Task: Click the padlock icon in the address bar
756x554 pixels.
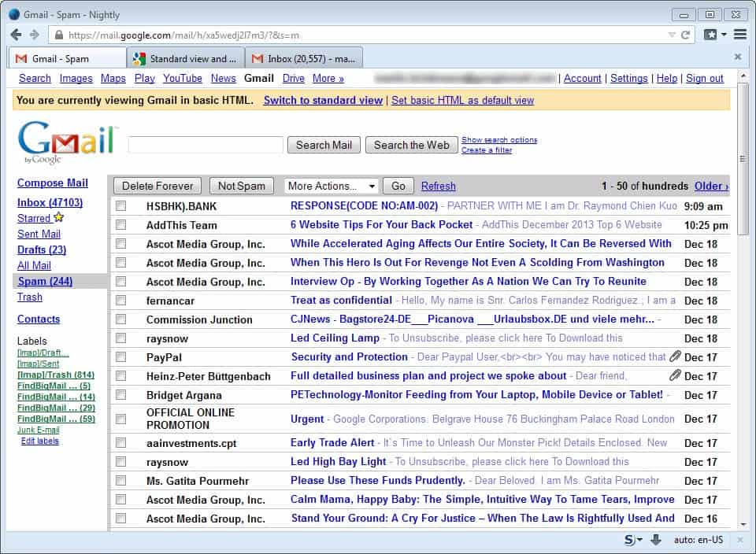Action: click(x=59, y=35)
